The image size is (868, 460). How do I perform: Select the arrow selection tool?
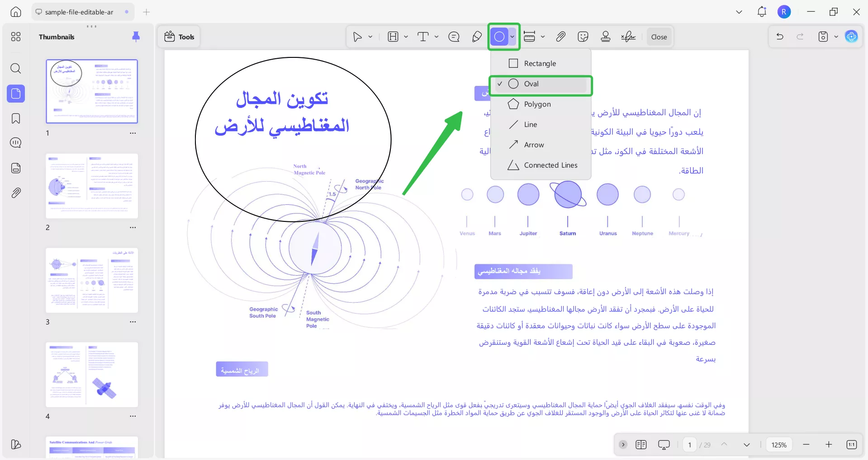point(358,37)
